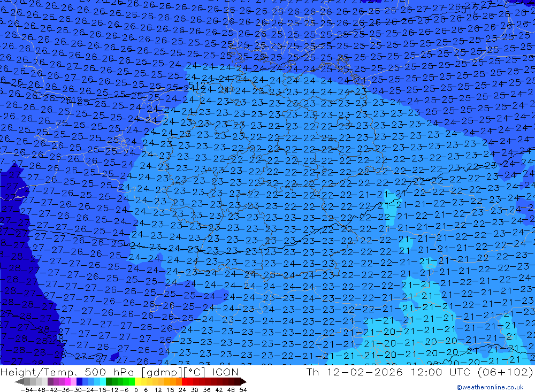Pick the bright red legend swatch at 24
Viewport: 535px width, 392px height.
tap(185, 381)
